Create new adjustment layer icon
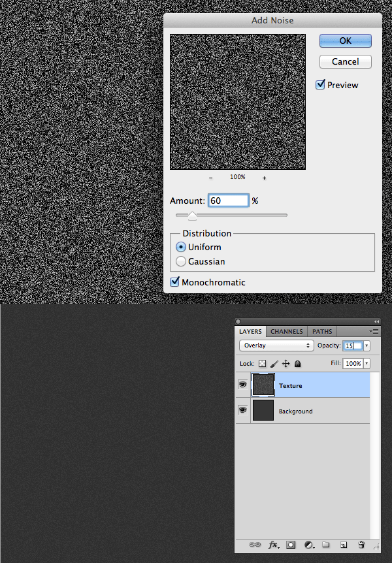 click(x=310, y=545)
